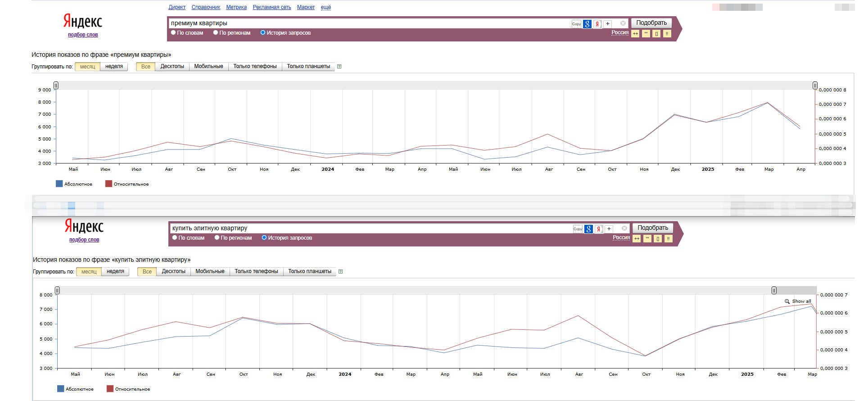Click the «++» operator icon under «премиум квартиры»

635,34
